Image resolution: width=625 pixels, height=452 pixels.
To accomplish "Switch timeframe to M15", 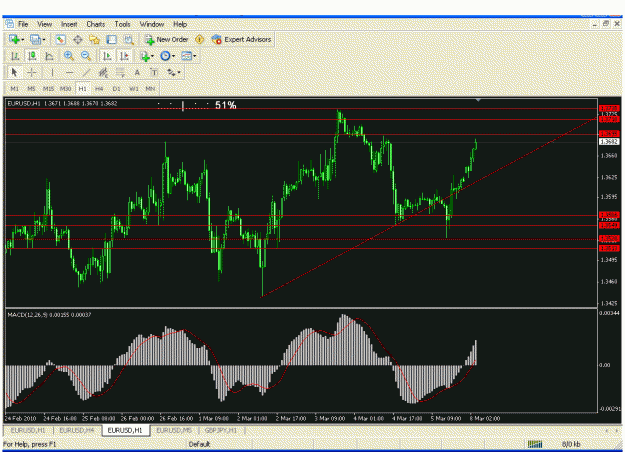I will coord(48,88).
